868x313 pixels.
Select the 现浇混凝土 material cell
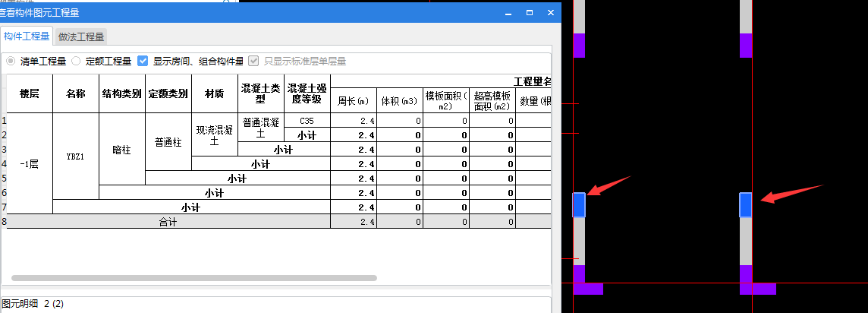(x=214, y=134)
